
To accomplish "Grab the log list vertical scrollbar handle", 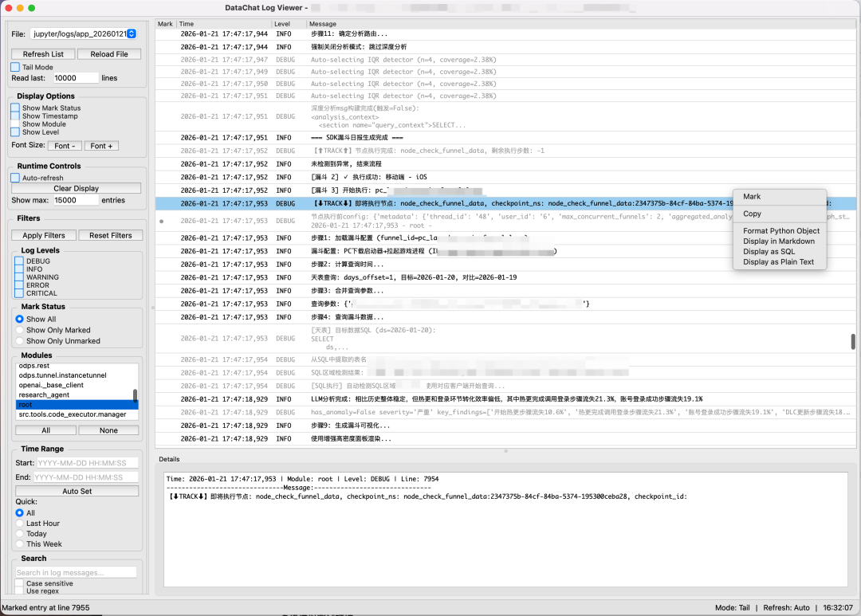I will [x=853, y=342].
